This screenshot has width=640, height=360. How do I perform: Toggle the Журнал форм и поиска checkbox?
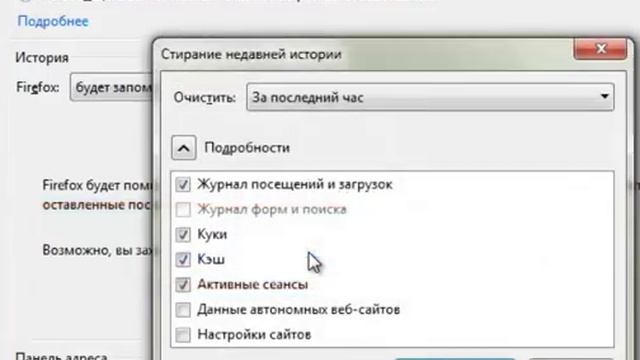pyautogui.click(x=183, y=210)
